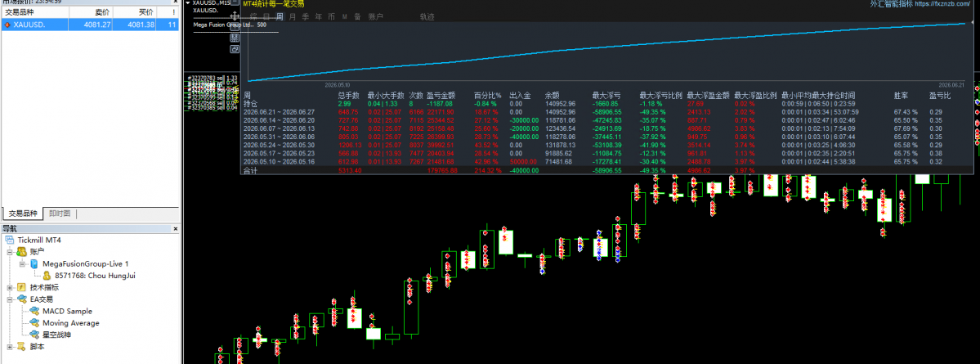Select Moving Average in the Navigator tree

click(70, 323)
